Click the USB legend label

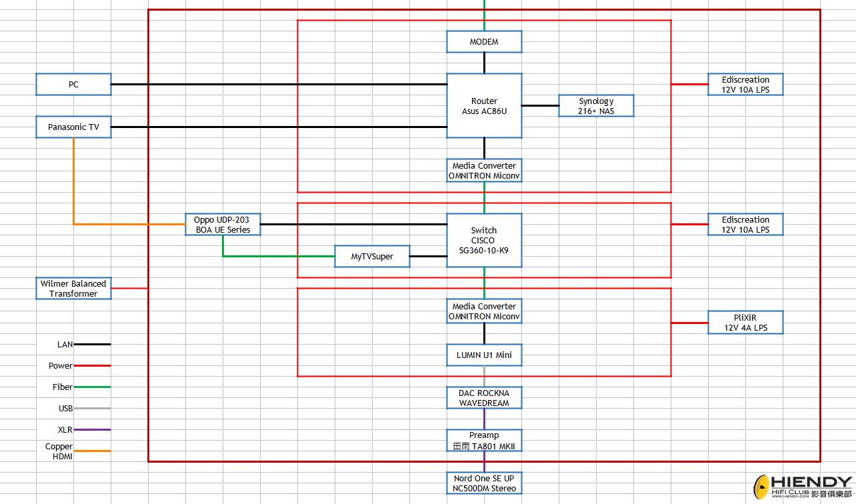tap(65, 409)
